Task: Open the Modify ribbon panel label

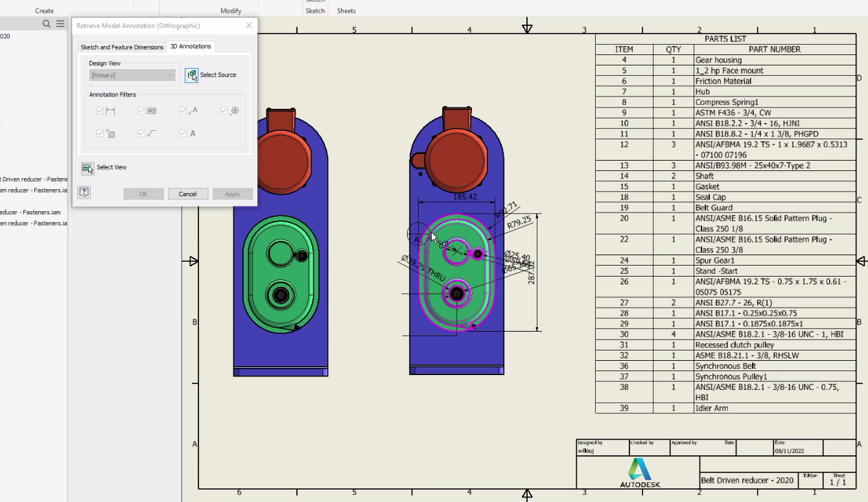Action: coord(231,11)
